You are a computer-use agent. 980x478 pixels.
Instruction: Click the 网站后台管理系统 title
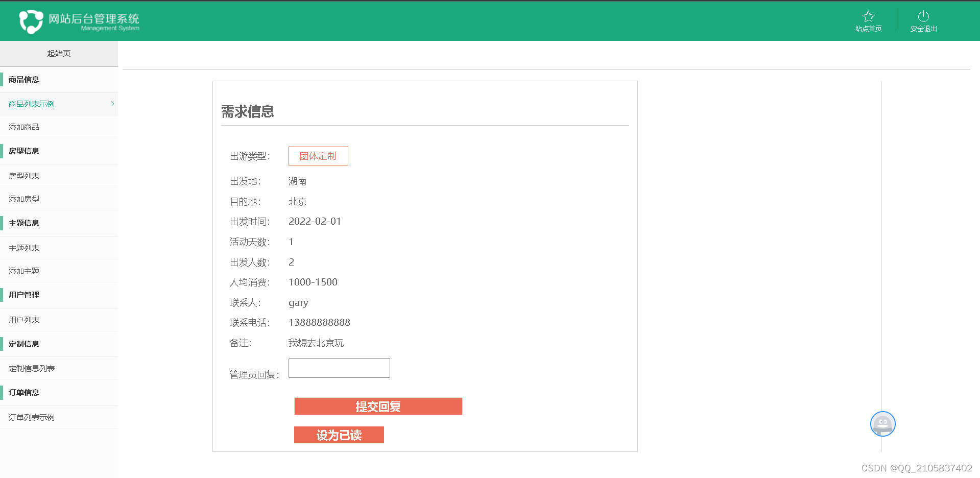coord(94,18)
